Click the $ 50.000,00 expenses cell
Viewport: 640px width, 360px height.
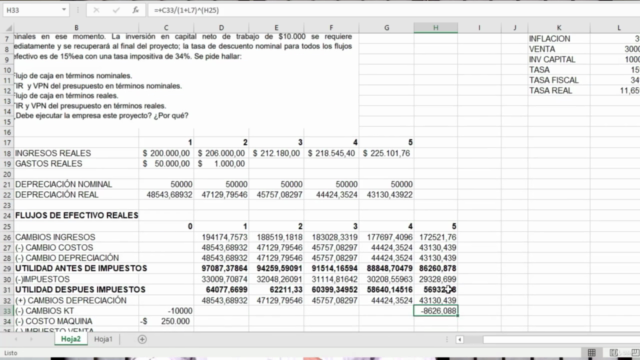click(x=166, y=164)
